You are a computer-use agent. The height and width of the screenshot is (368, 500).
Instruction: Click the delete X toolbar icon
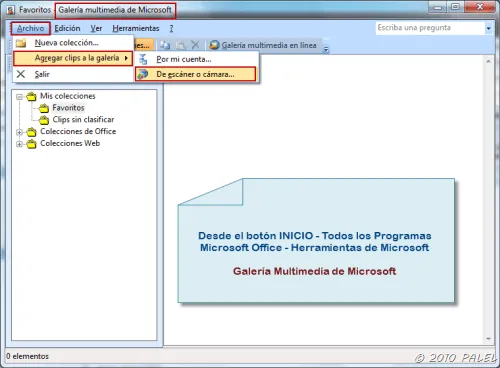195,45
